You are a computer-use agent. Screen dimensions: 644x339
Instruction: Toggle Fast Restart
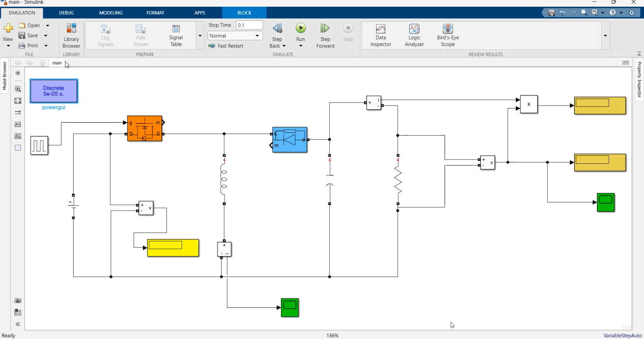(x=226, y=46)
